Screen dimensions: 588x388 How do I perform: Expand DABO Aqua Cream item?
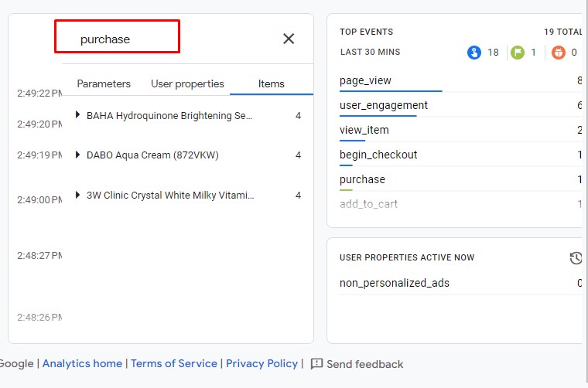[x=77, y=155]
